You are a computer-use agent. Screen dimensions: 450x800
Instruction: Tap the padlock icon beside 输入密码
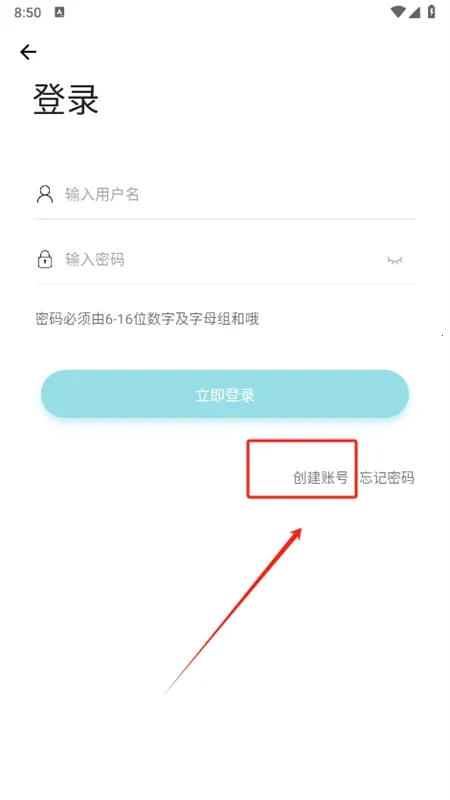45,259
